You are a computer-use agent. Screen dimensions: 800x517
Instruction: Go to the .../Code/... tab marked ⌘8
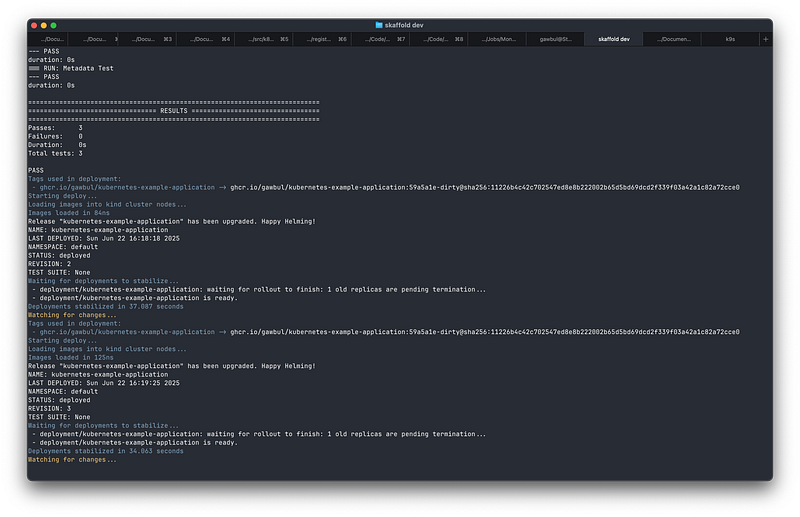438,39
